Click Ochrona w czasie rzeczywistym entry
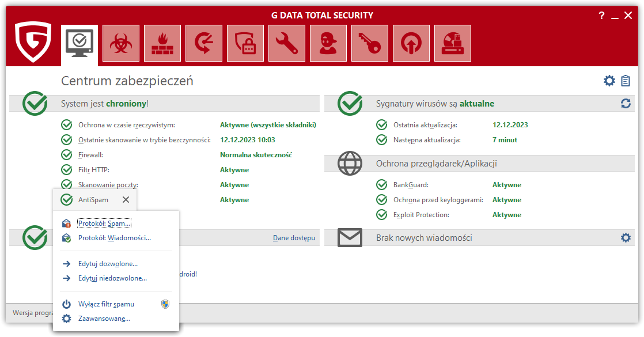 click(127, 125)
